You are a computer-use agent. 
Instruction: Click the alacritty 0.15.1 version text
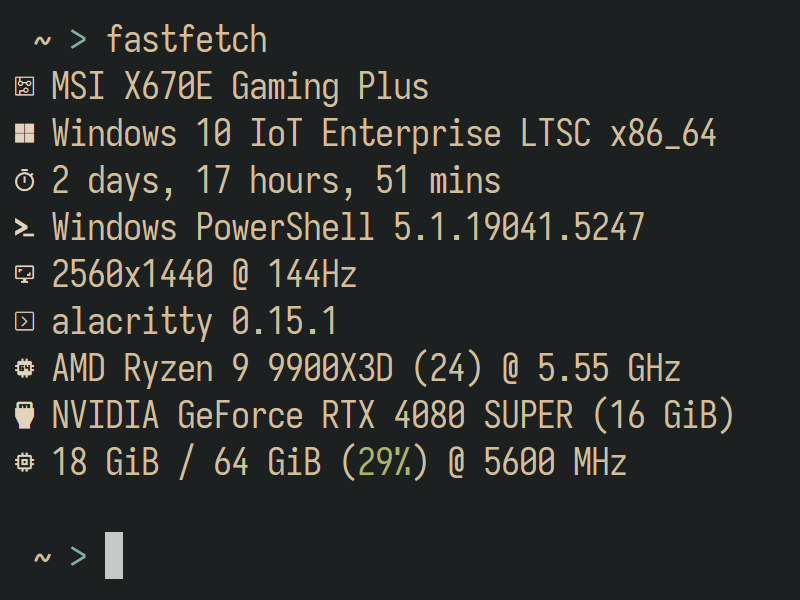[x=194, y=321]
